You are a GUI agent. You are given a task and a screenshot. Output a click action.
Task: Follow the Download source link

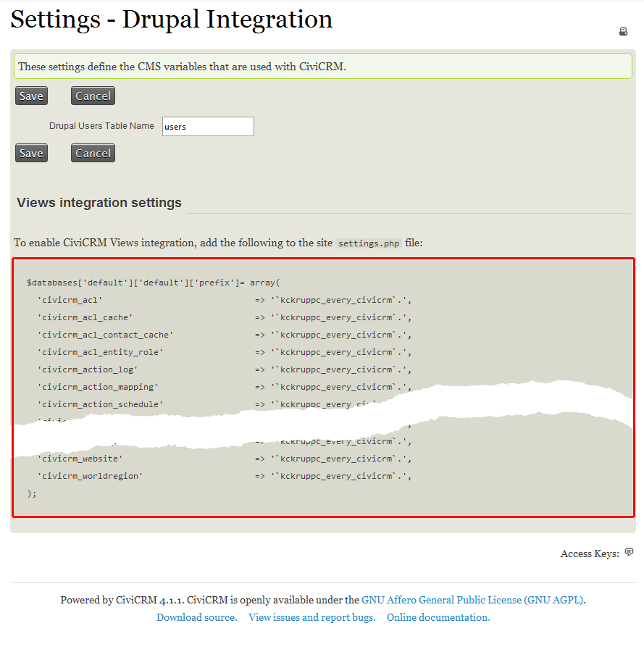[197, 617]
